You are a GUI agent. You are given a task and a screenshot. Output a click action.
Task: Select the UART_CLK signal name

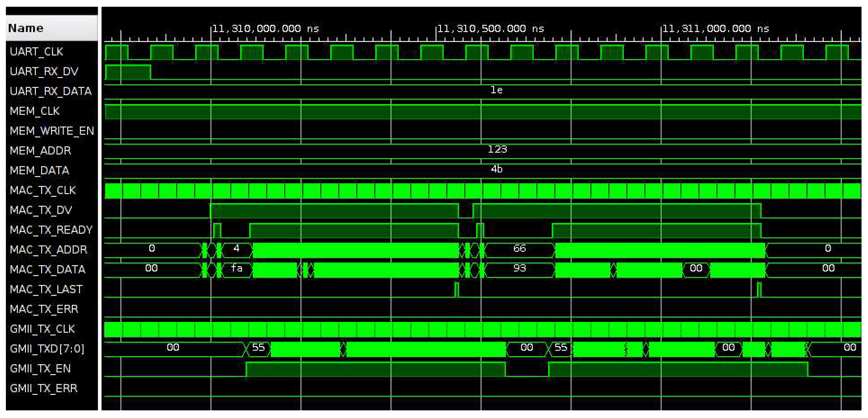pos(36,51)
